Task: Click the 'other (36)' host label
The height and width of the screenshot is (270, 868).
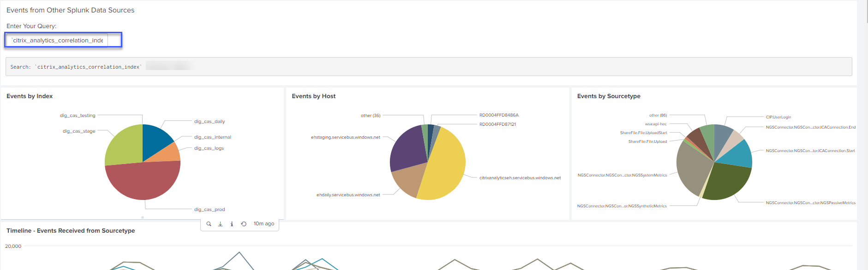Action: click(x=371, y=116)
